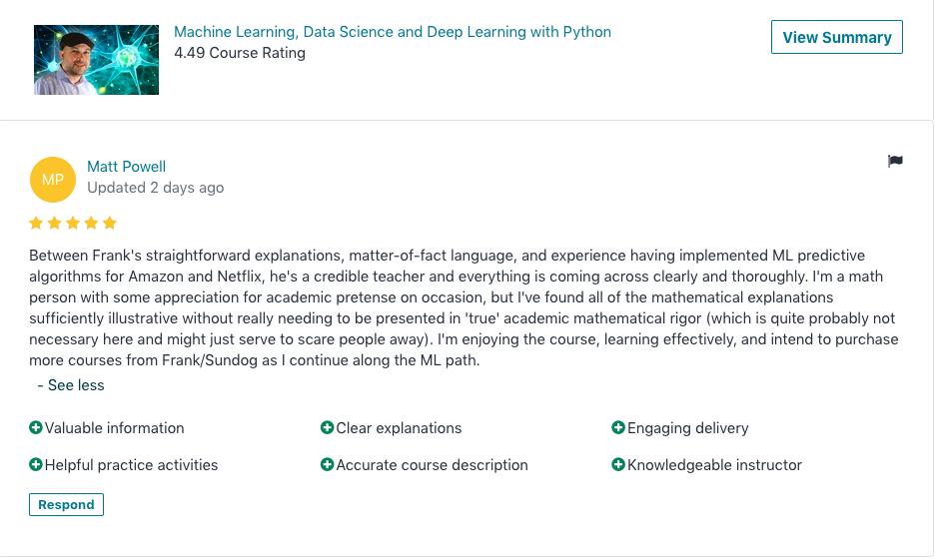The height and width of the screenshot is (560, 938).
Task: Click the 4.49 Course Rating text
Action: (x=240, y=53)
